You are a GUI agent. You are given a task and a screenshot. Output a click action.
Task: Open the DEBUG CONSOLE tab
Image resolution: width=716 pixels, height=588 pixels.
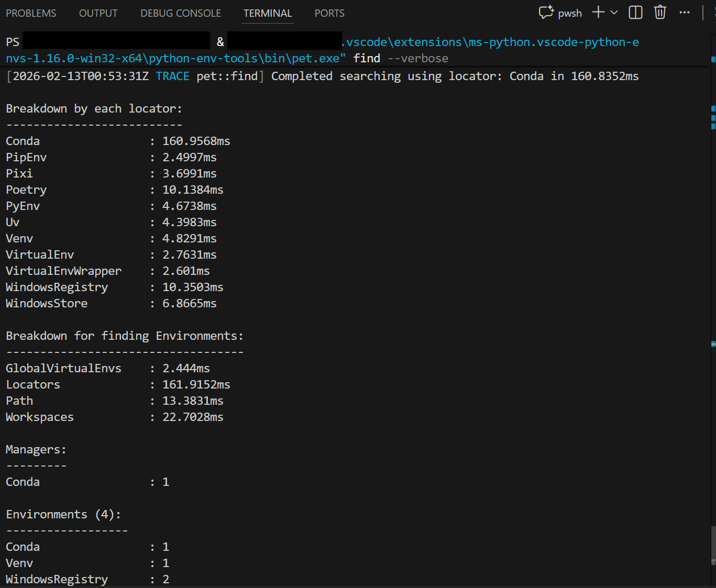[180, 13]
